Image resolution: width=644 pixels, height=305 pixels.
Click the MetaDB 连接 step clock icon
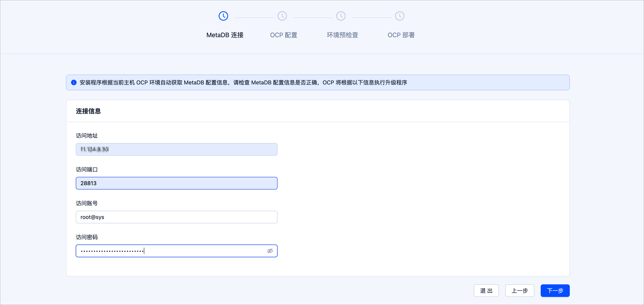click(223, 16)
